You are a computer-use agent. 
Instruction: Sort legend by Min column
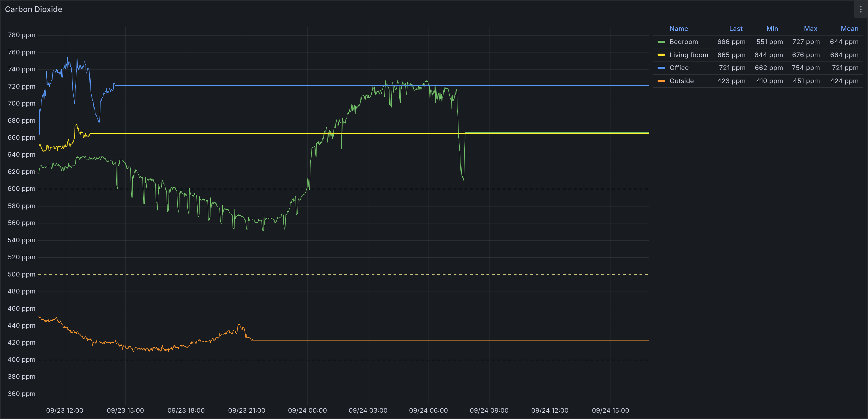(x=772, y=29)
